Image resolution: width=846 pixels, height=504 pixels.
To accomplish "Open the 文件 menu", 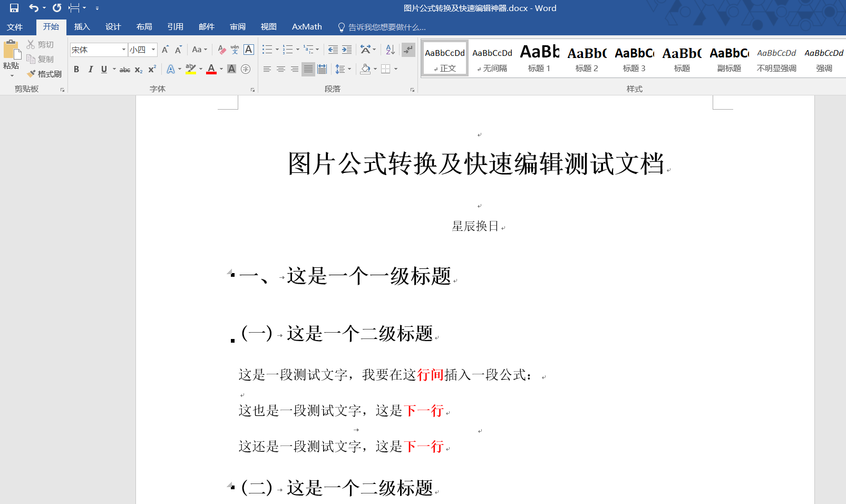I will point(15,27).
